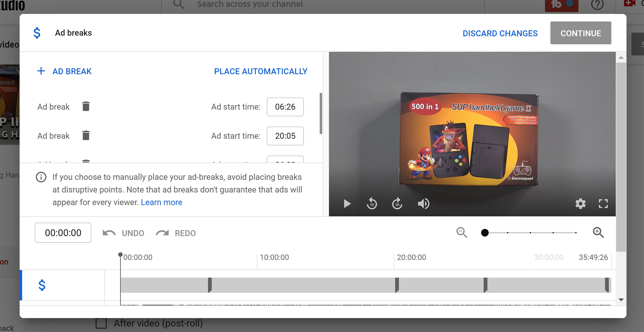Edit the 06:26 ad start time field
644x332 pixels.
pyautogui.click(x=285, y=107)
